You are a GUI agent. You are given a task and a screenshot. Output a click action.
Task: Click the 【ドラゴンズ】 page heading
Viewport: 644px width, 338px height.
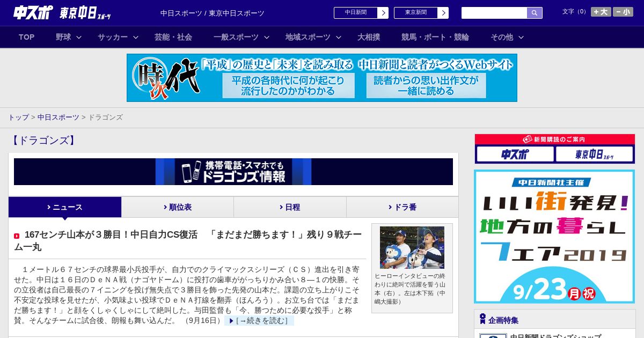click(43, 141)
